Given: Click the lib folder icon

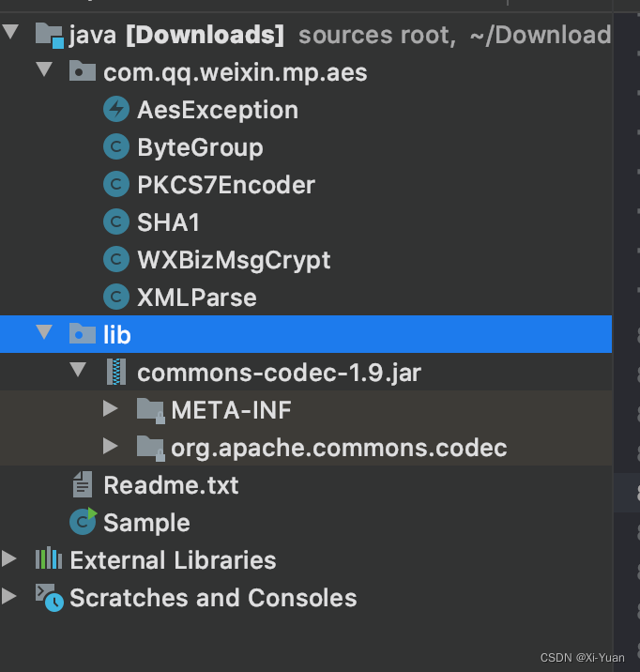Looking at the screenshot, I should pyautogui.click(x=83, y=333).
